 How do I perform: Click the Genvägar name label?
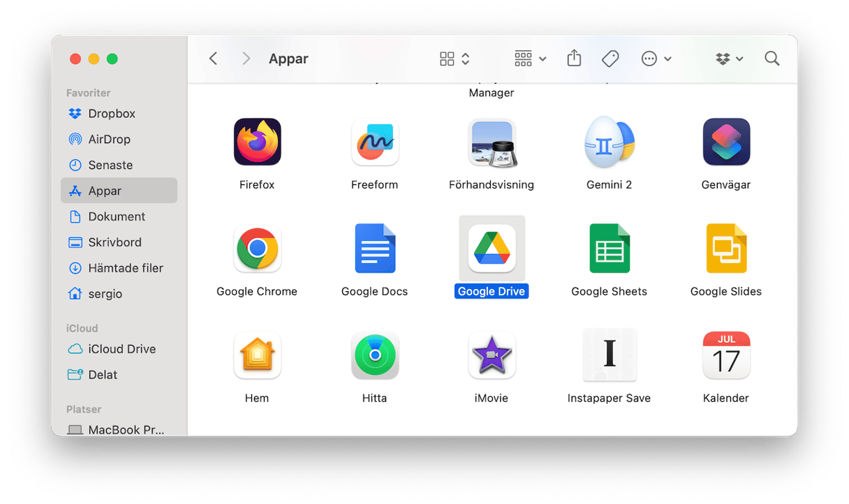pyautogui.click(x=726, y=185)
